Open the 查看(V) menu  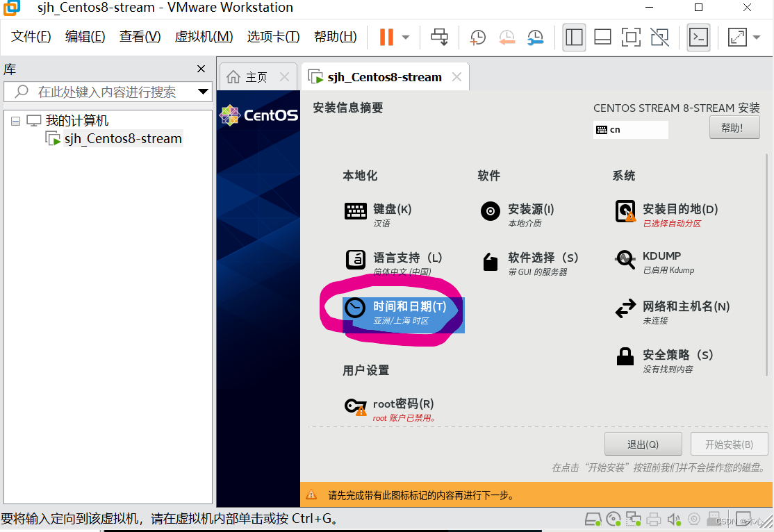pyautogui.click(x=140, y=37)
